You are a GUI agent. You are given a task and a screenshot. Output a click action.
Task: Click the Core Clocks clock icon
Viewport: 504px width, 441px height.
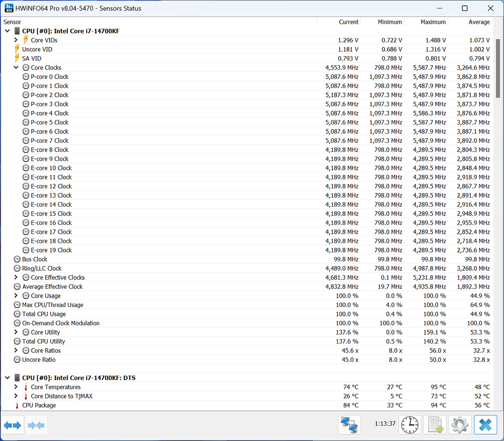click(26, 67)
